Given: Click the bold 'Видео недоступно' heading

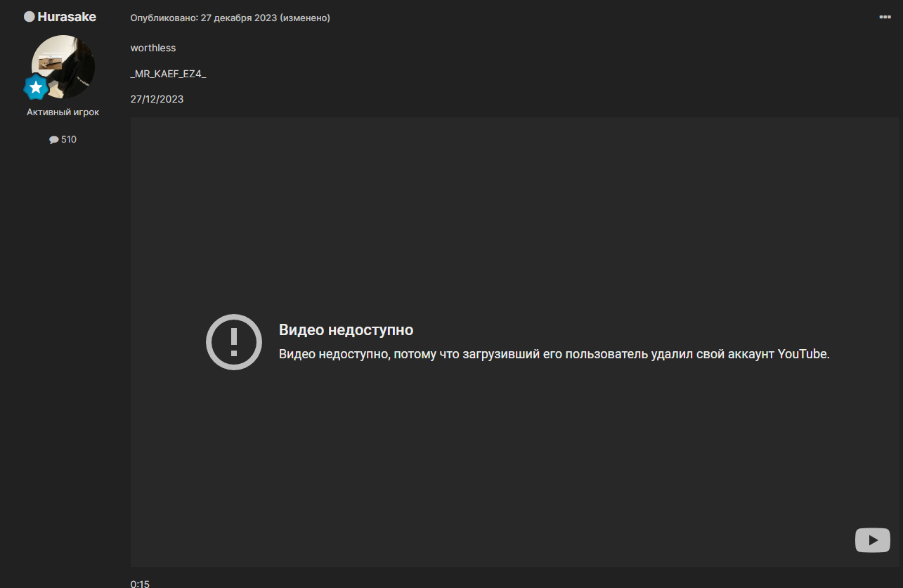Looking at the screenshot, I should tap(346, 330).
